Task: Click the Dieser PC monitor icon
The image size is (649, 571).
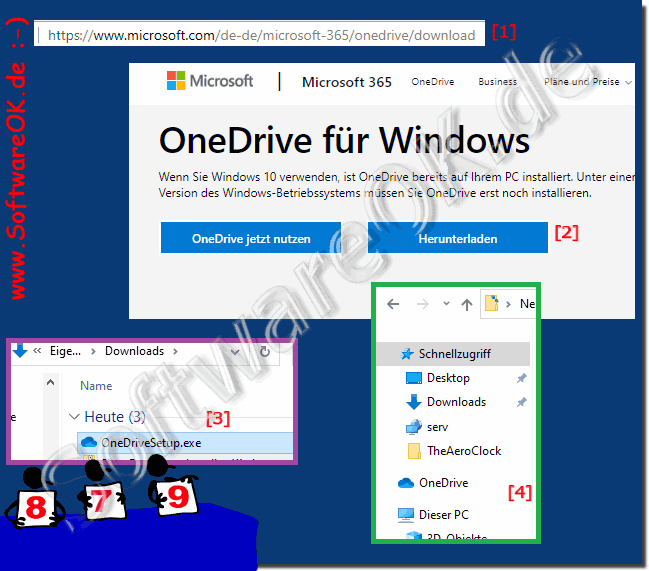Action: (406, 515)
